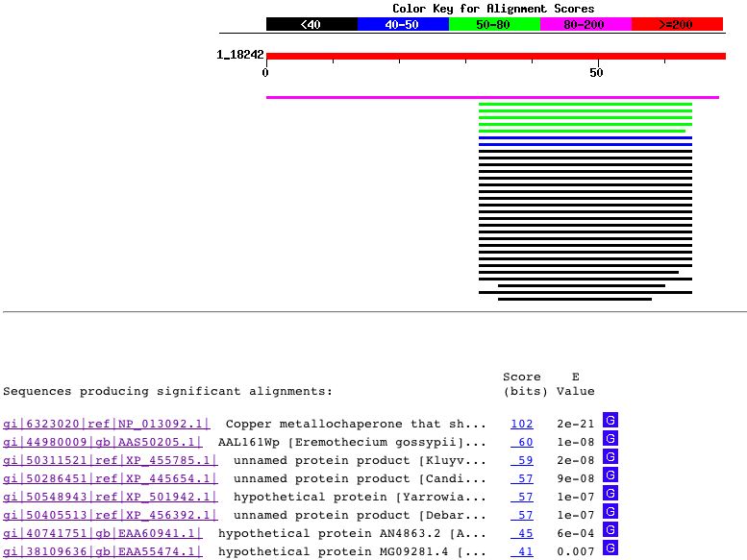Jump to alignment with score 102
Viewport: 747px width, 560px height.
click(521, 425)
